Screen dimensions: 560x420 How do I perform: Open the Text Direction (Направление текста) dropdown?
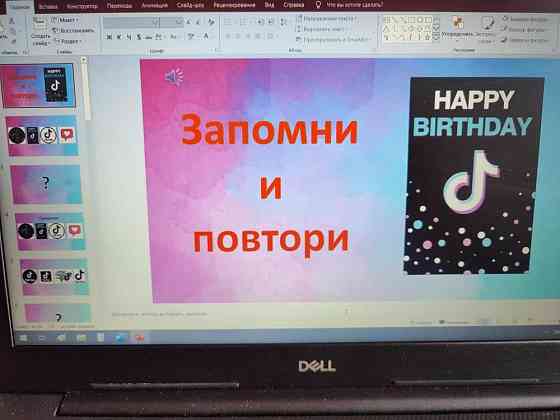327,19
